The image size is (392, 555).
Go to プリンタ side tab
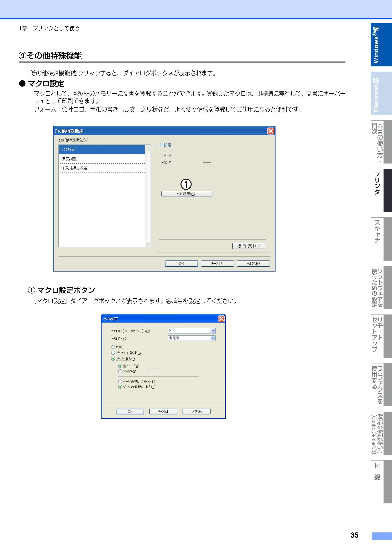[381, 191]
